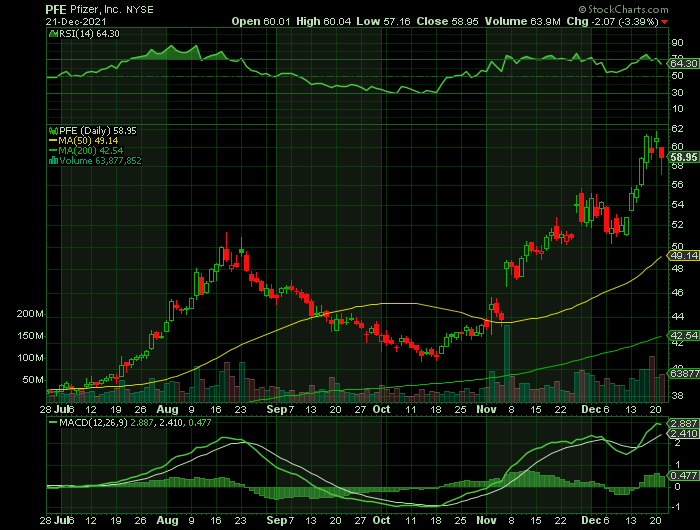Click the Close 58.95 value in the header
Viewport: 700px width, 530px height.
pos(448,21)
